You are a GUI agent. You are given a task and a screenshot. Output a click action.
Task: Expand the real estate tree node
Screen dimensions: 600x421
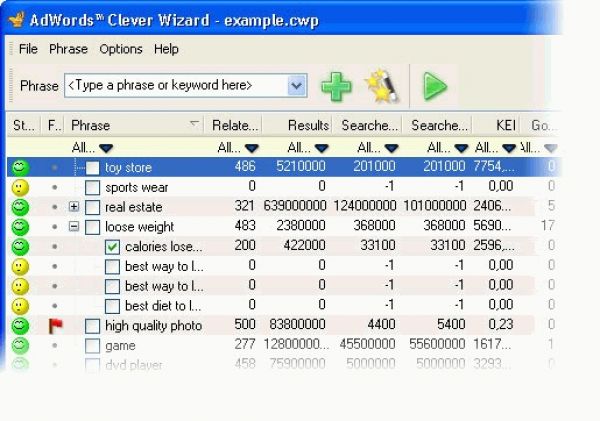74,207
